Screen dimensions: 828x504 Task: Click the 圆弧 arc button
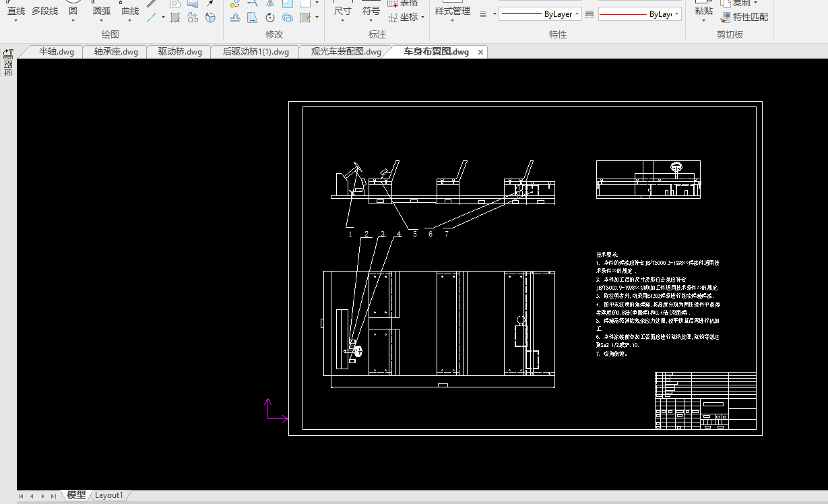[x=102, y=11]
